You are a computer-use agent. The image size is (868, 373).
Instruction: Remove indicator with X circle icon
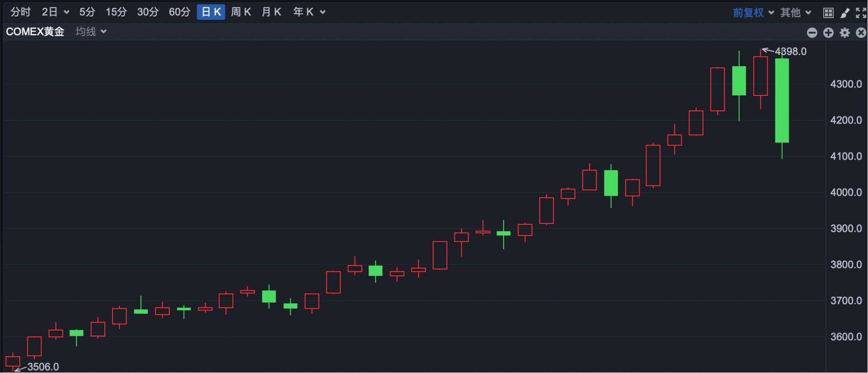click(x=861, y=33)
